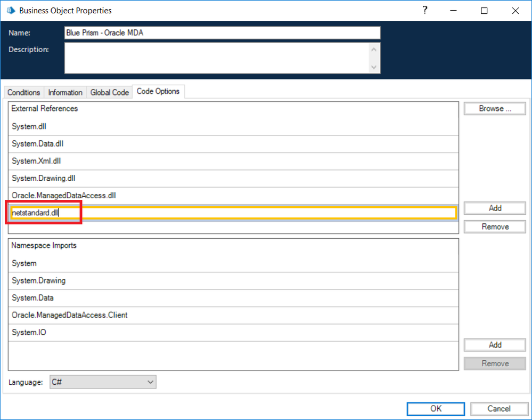Go to the Global Code tab
This screenshot has width=532, height=420.
[x=110, y=92]
